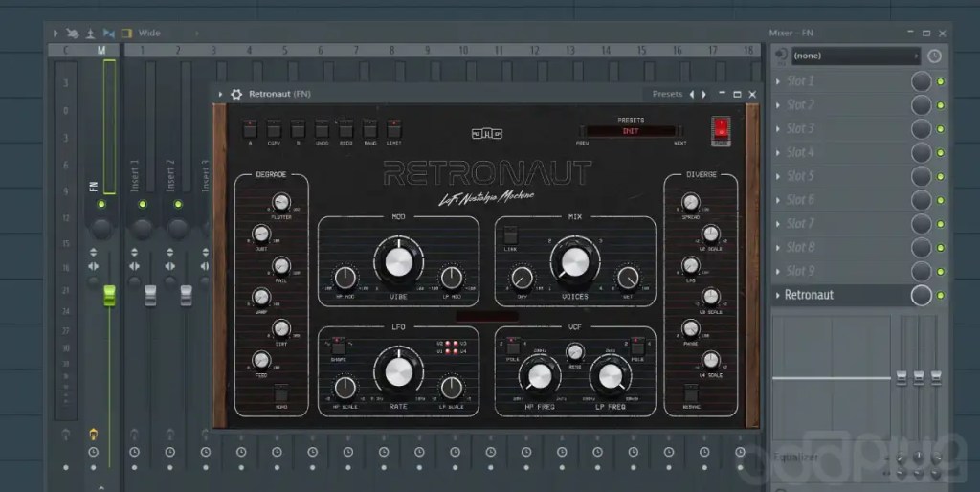Expand the Retronaut slot arrow
This screenshot has height=492, width=980.
[x=778, y=295]
